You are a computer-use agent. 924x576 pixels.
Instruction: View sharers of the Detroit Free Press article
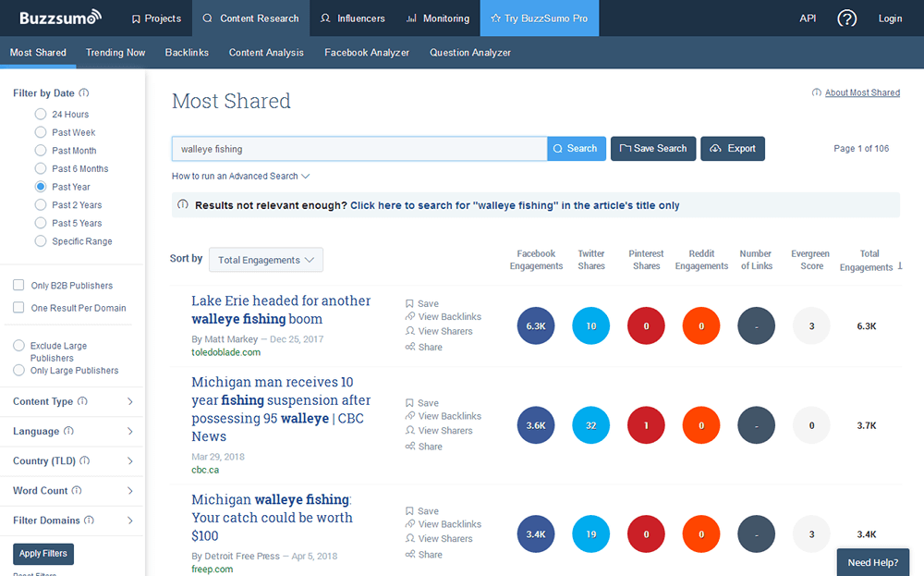[439, 538]
